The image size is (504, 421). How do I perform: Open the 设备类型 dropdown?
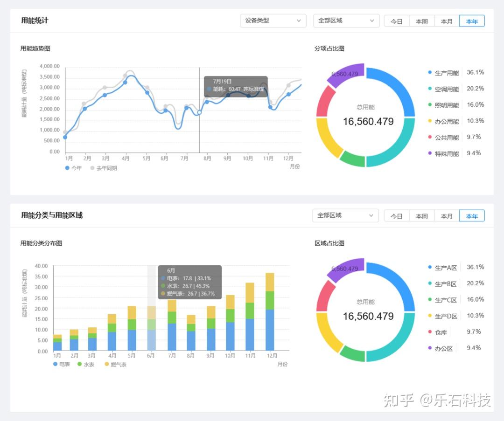click(273, 21)
